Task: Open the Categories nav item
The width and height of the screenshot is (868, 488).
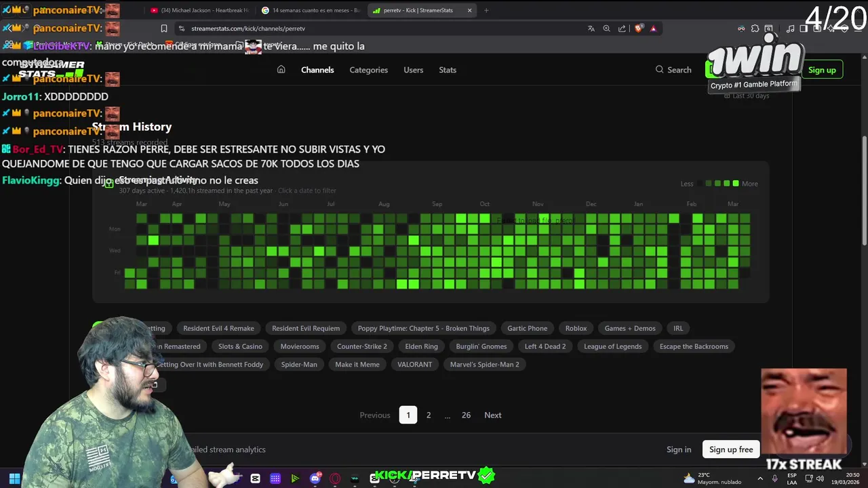Action: 369,70
